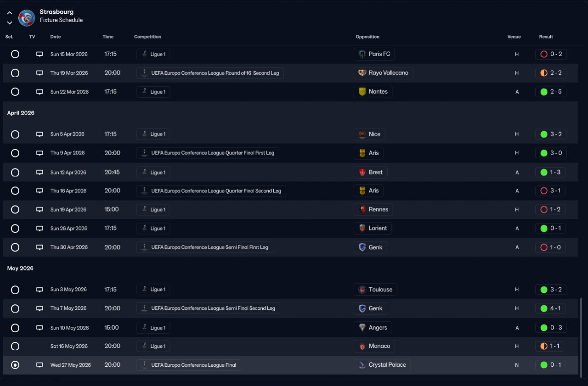588x386 pixels.
Task: Click the "Fixture Schedule" subtitle
Action: pos(61,20)
